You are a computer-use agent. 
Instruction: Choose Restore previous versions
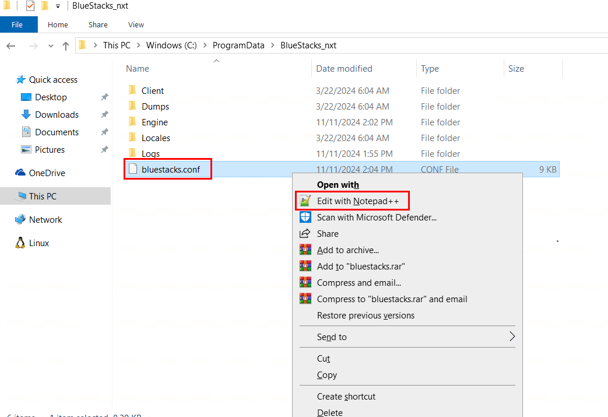point(366,315)
